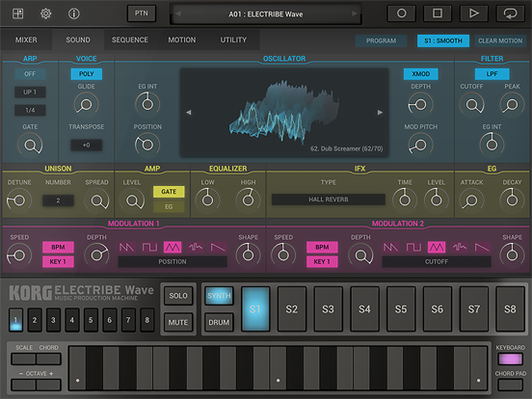
Task: Switch to MIXER tab
Action: (26, 40)
